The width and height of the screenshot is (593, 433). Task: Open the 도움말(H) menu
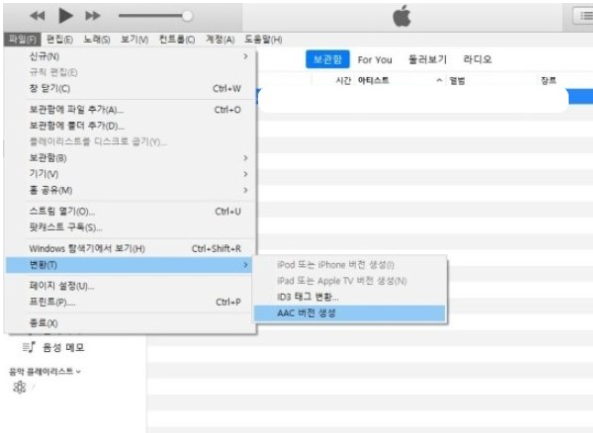(x=263, y=39)
